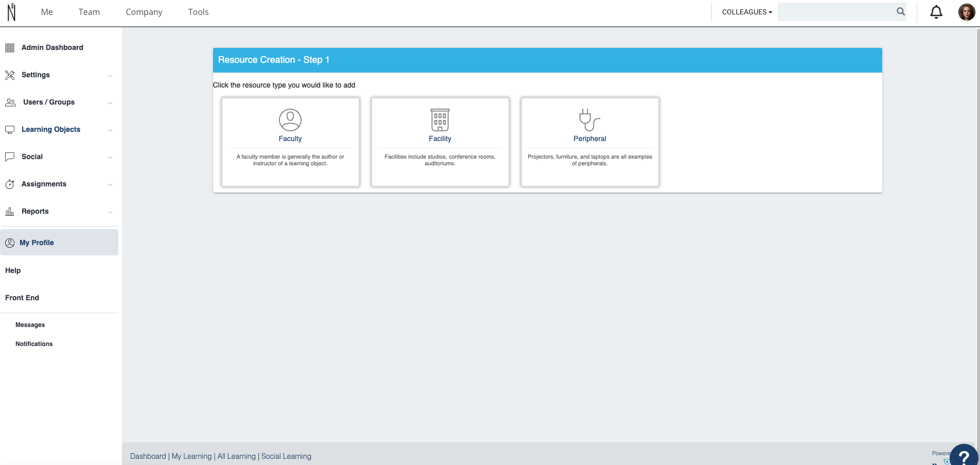Open the Team menu
This screenshot has height=465, width=980.
(x=89, y=12)
